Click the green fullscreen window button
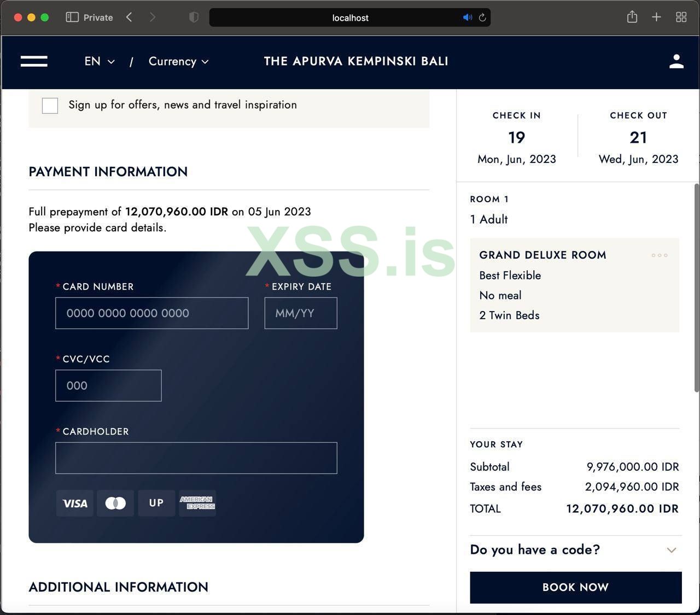The image size is (700, 615). [x=45, y=17]
